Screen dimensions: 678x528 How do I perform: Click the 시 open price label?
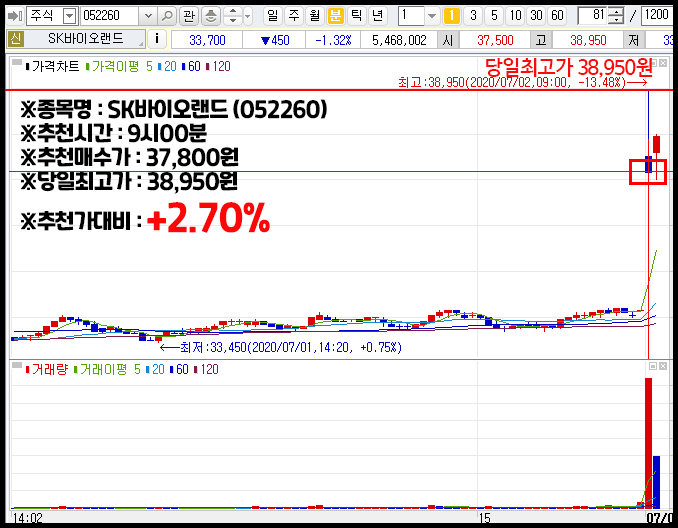point(448,41)
